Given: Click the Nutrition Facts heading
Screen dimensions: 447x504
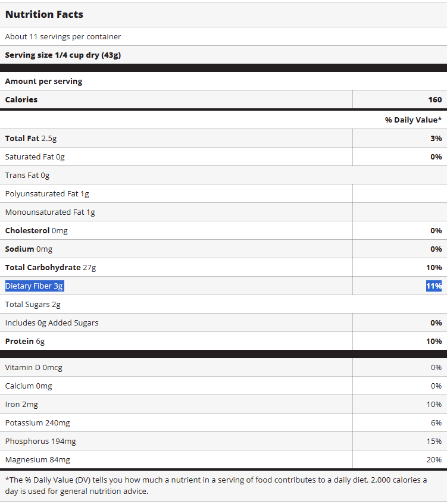Looking at the screenshot, I should tap(44, 14).
